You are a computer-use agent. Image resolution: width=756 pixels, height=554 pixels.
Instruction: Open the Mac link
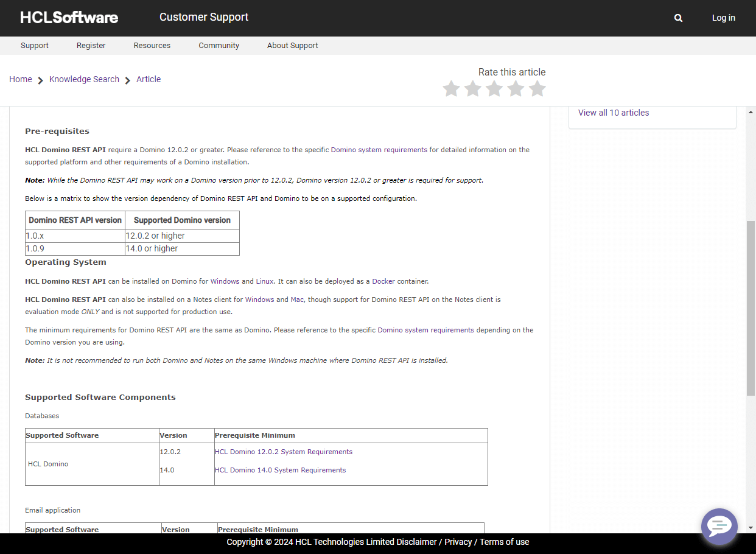coord(297,300)
